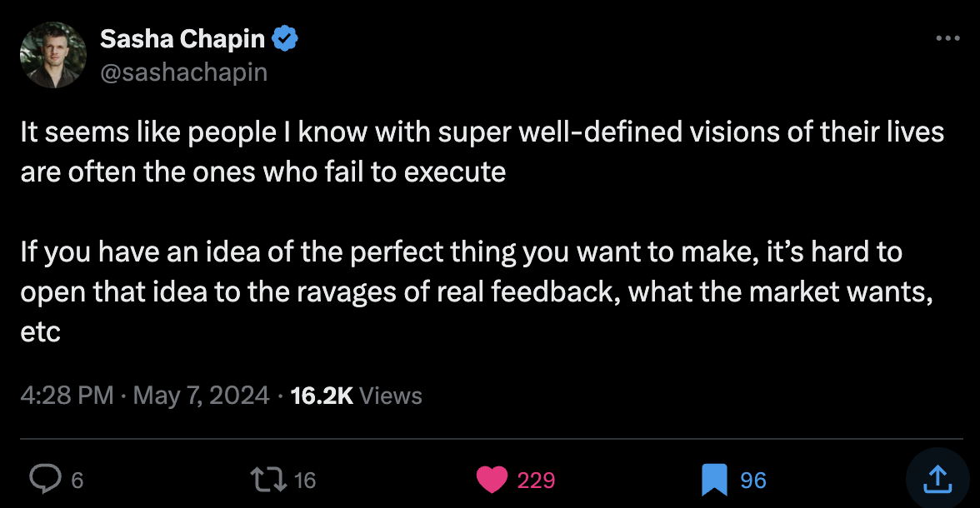Click the like count 229
Screen dimensions: 980x508
pos(536,480)
